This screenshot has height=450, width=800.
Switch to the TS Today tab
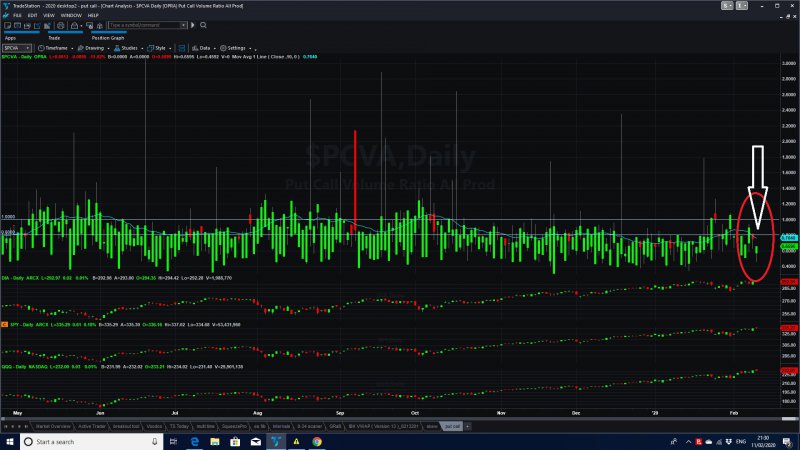pos(179,426)
